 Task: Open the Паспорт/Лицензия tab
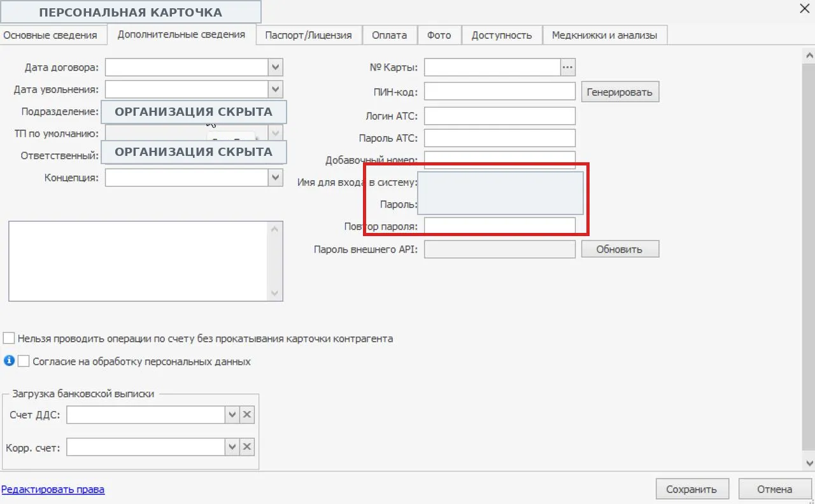pos(309,35)
